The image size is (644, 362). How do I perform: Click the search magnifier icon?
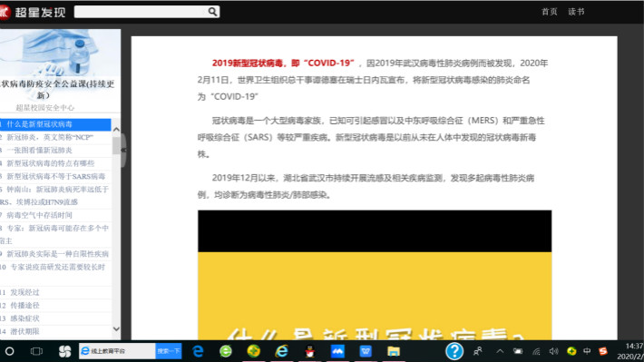click(x=212, y=12)
